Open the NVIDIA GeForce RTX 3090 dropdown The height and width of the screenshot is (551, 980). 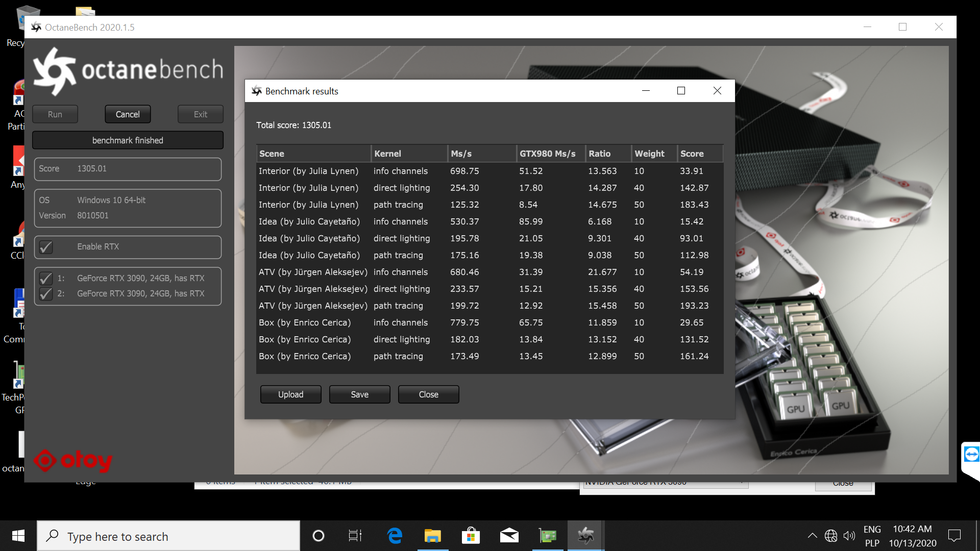pyautogui.click(x=743, y=482)
